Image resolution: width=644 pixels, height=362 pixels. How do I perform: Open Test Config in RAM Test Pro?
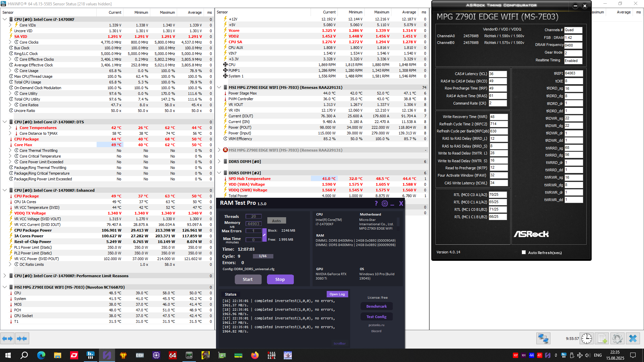[376, 317]
